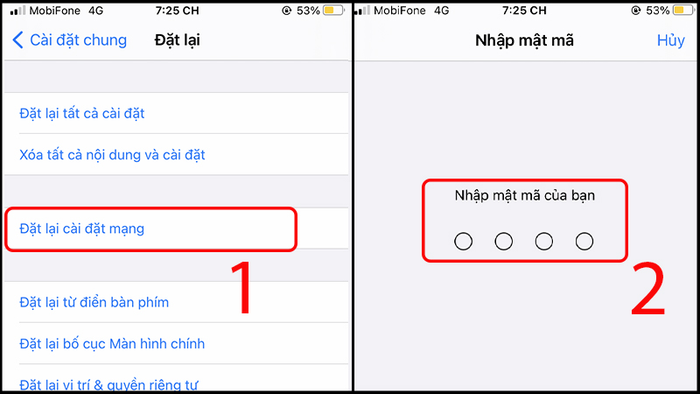This screenshot has width=700, height=394.
Task: Select Xóa tất cả nội dung và cài đặt
Action: point(176,154)
